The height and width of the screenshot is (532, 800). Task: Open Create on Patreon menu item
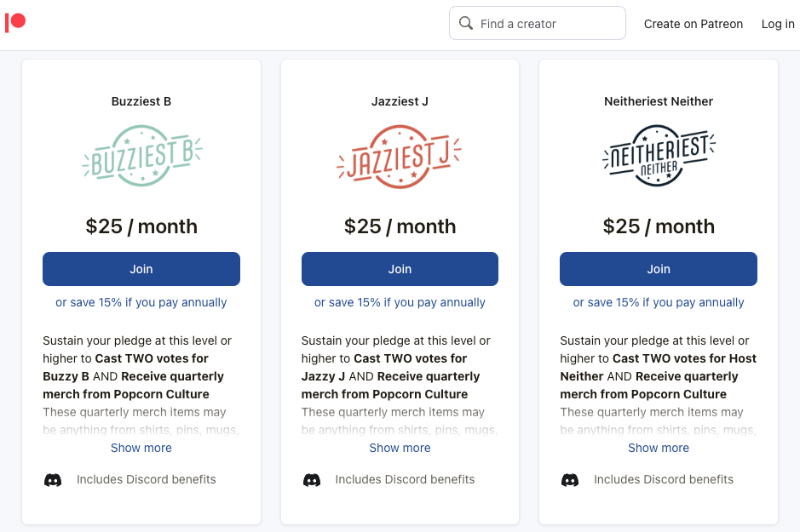click(694, 24)
